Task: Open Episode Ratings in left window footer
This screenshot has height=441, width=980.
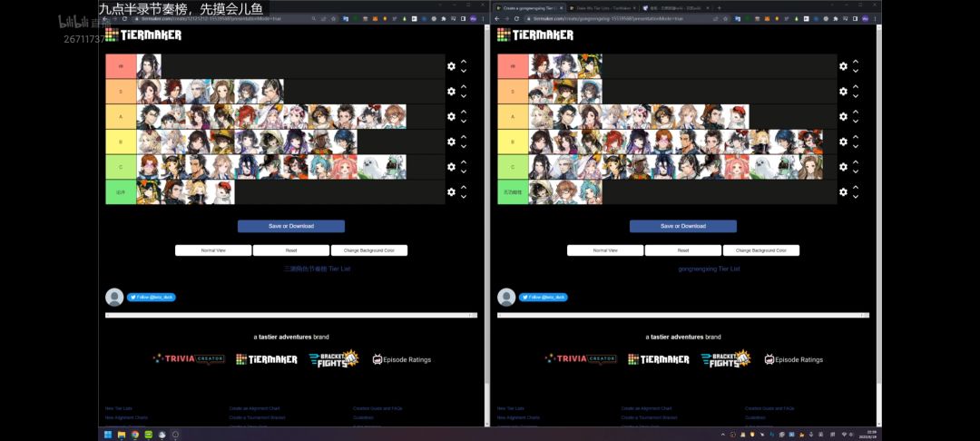Action: tap(402, 359)
